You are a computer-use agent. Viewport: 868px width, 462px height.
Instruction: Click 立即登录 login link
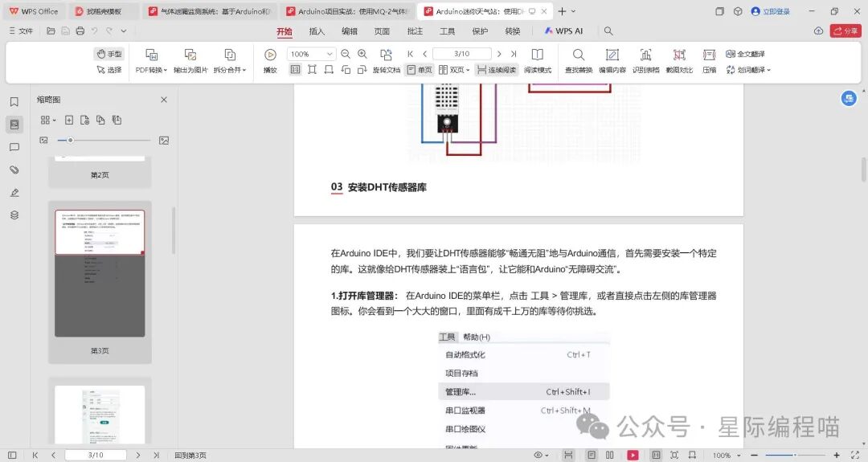(771, 11)
